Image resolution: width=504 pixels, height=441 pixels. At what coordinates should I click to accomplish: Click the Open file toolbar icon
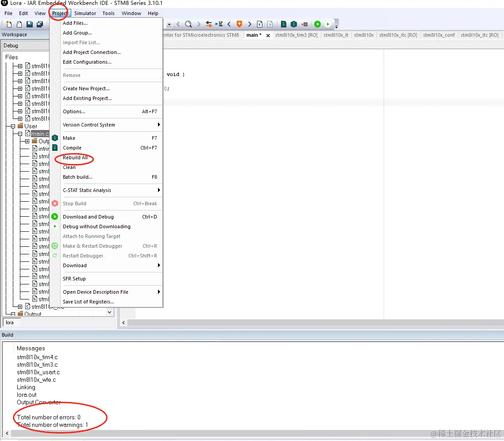pyautogui.click(x=19, y=24)
